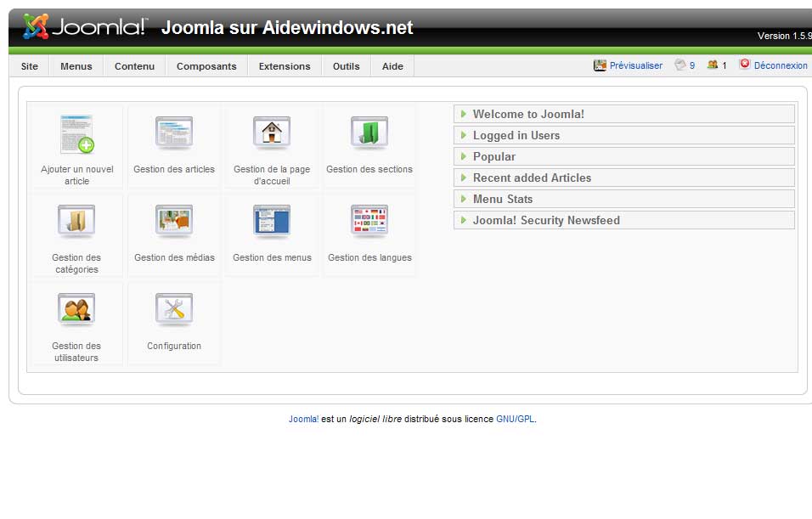Click the Gestion des menus label
The image size is (812, 519).
pos(272,258)
